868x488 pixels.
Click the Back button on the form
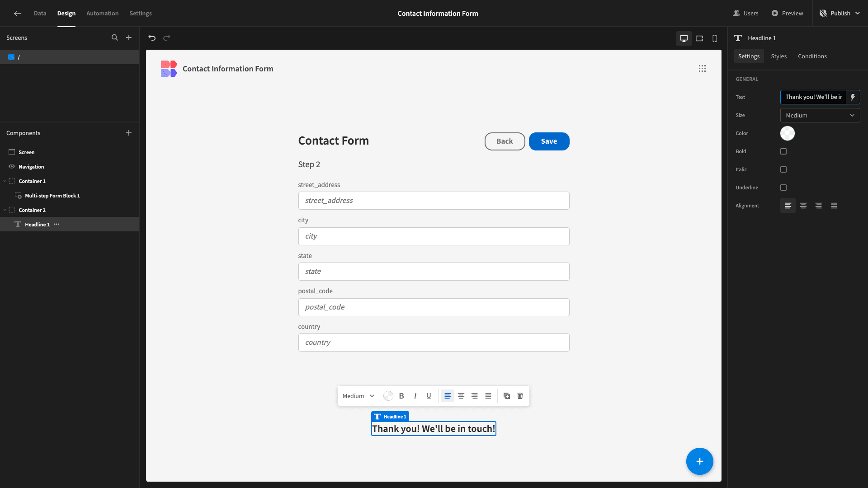(x=505, y=141)
